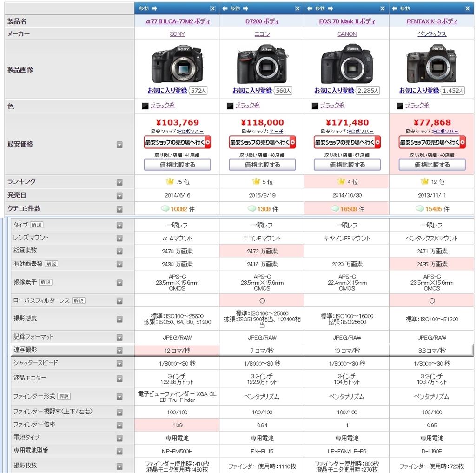Open 解説 help icon beside ファインダー形式

pos(64,396)
